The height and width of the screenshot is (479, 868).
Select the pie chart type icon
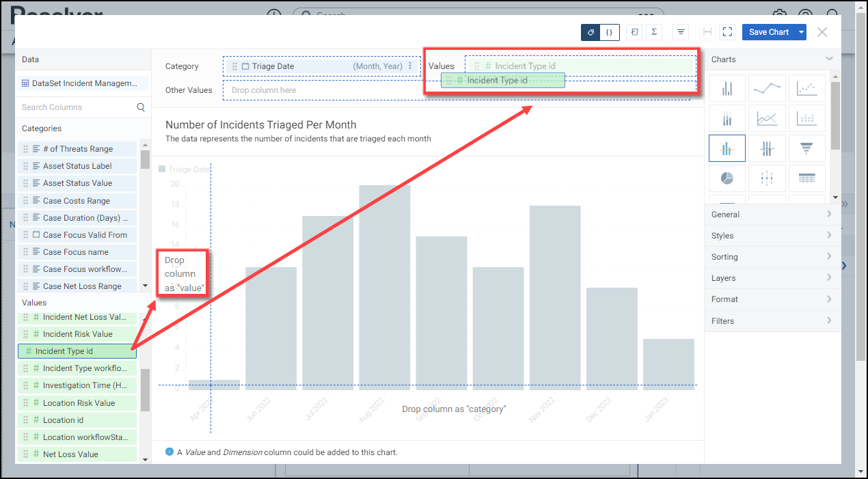[x=727, y=178]
